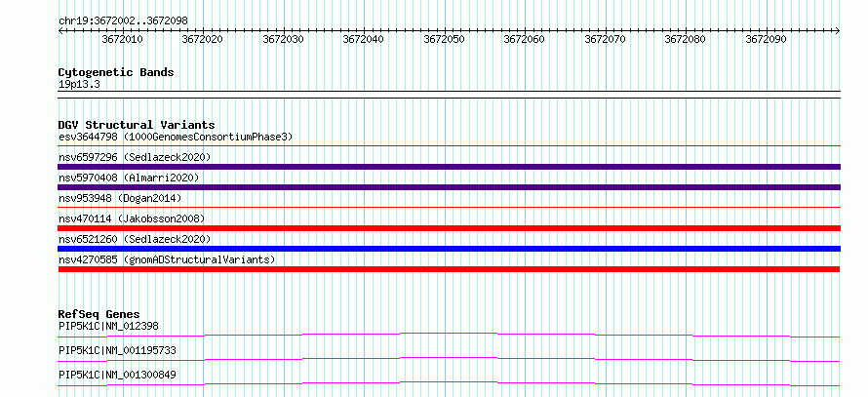Select ruler position 3672020
868x397 pixels.
coord(203,40)
